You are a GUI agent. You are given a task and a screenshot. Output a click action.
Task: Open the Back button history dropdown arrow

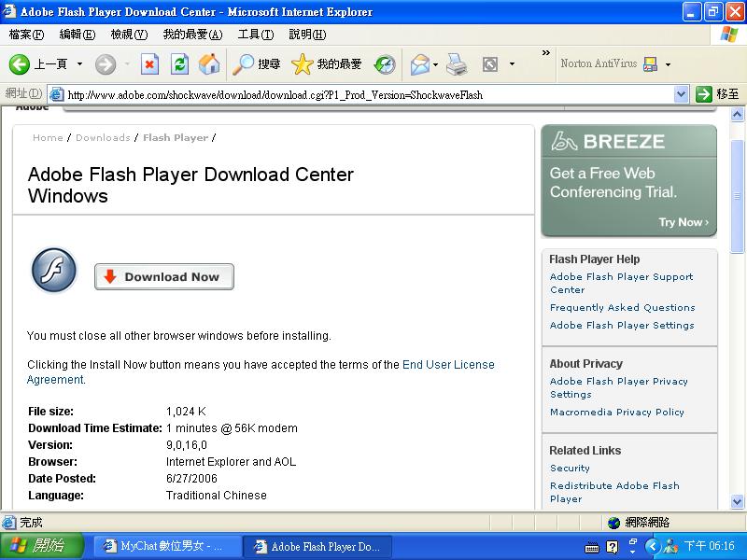coord(79,63)
